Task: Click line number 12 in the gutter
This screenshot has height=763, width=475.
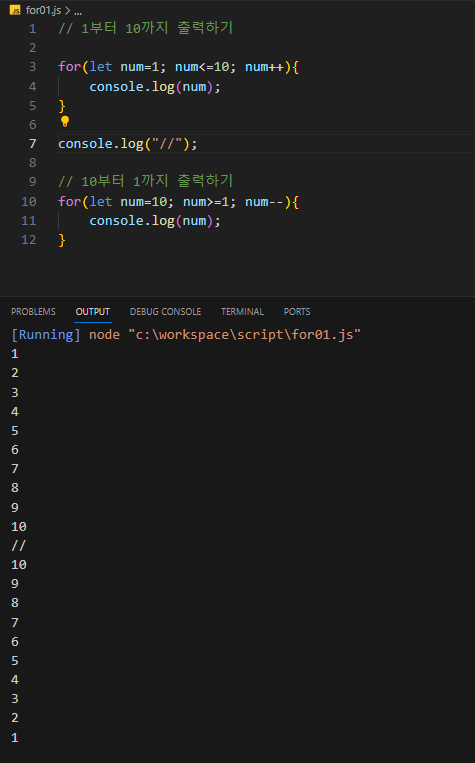Action: click(x=29, y=240)
